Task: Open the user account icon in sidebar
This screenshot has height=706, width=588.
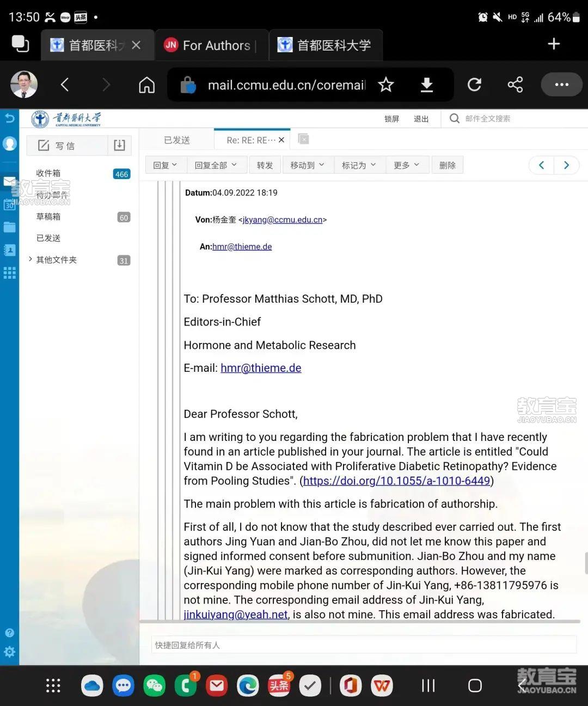Action: (9, 143)
